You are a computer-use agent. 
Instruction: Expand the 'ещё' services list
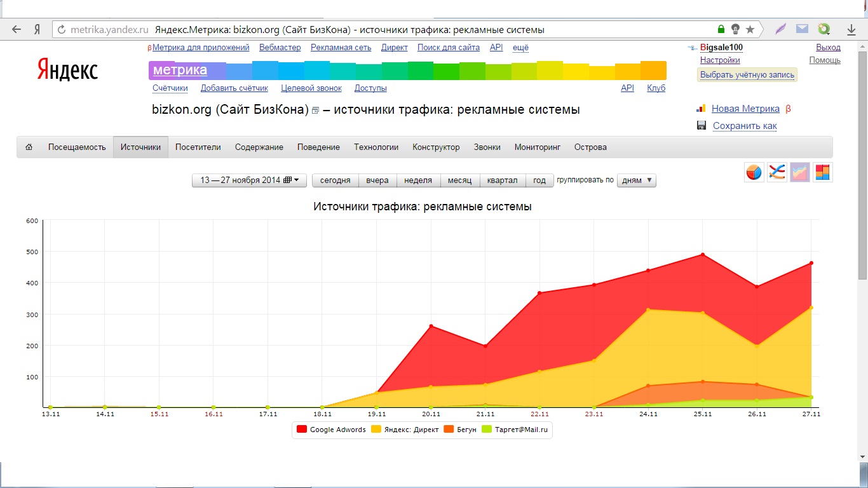[x=520, y=48]
